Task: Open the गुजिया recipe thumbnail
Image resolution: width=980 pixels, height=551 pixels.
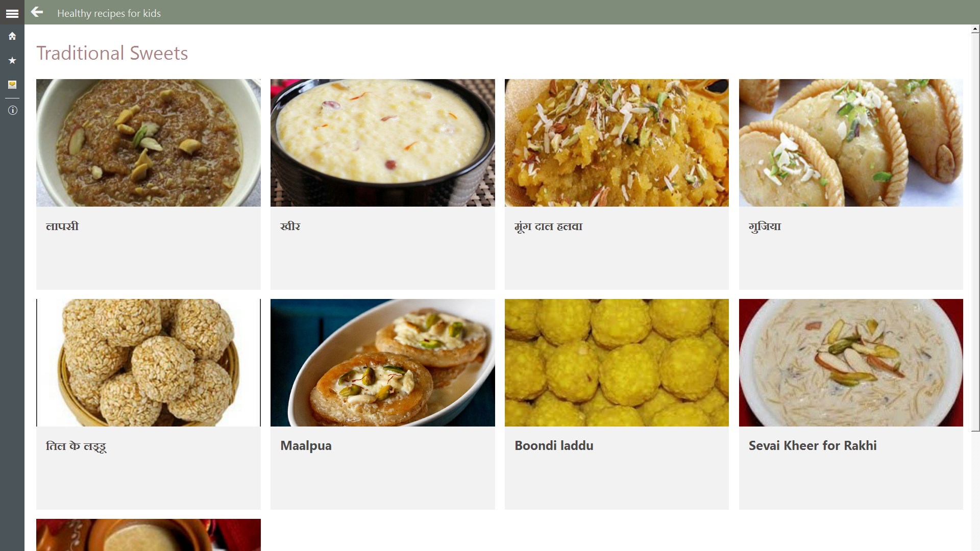Action: (x=851, y=143)
